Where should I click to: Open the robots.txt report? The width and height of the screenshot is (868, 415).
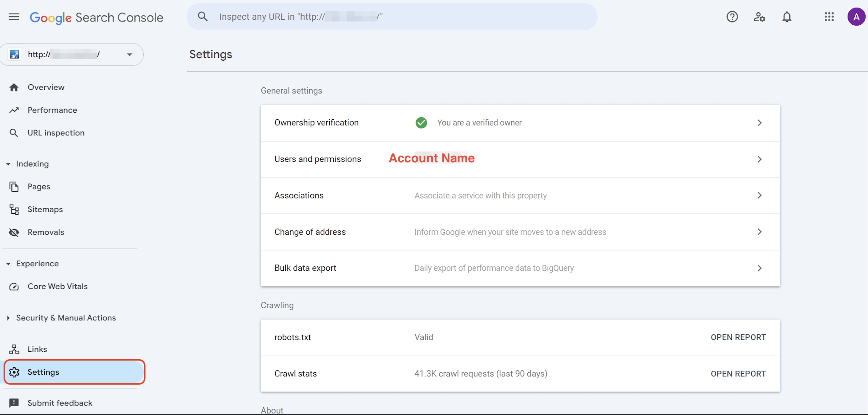[738, 337]
